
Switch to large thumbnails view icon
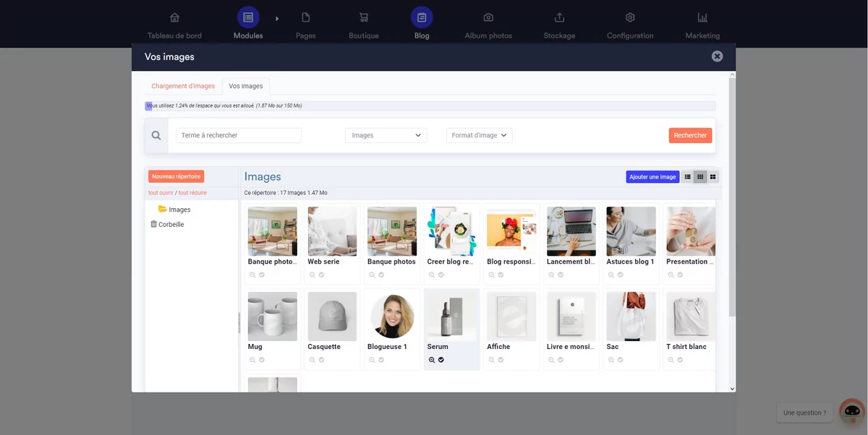712,177
